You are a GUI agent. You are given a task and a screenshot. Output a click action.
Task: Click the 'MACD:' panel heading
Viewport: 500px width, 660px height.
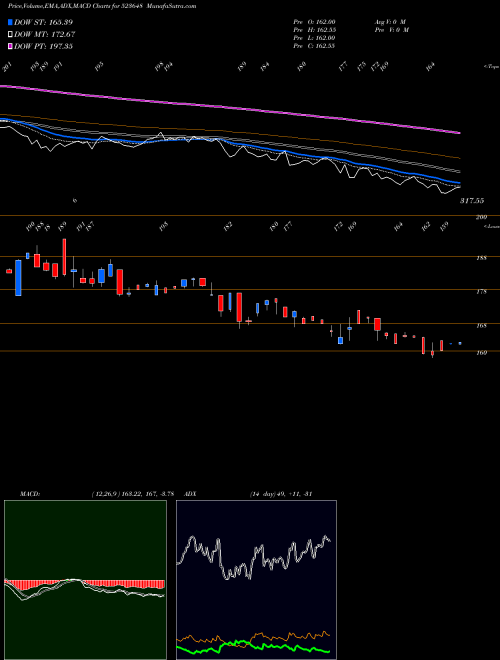point(29,494)
